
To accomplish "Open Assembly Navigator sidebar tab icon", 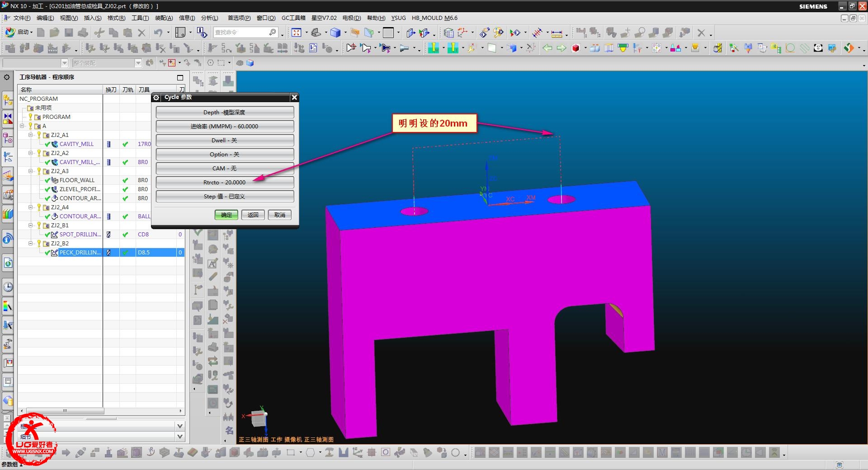I will (x=8, y=100).
